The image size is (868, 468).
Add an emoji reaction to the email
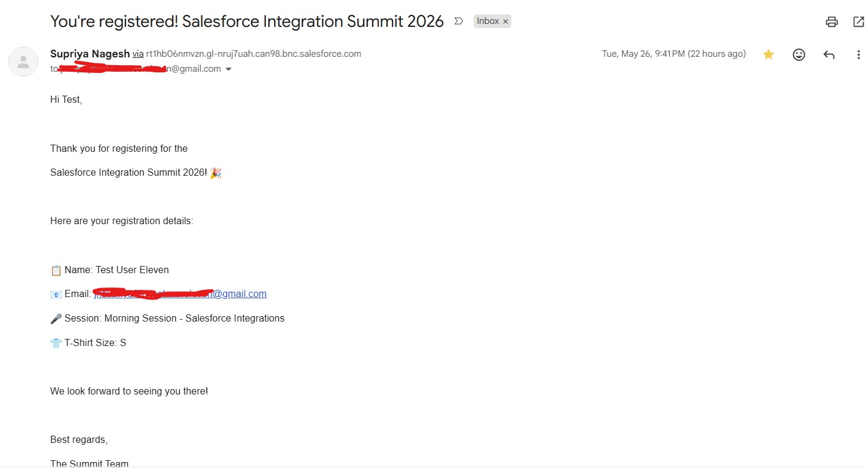[799, 54]
